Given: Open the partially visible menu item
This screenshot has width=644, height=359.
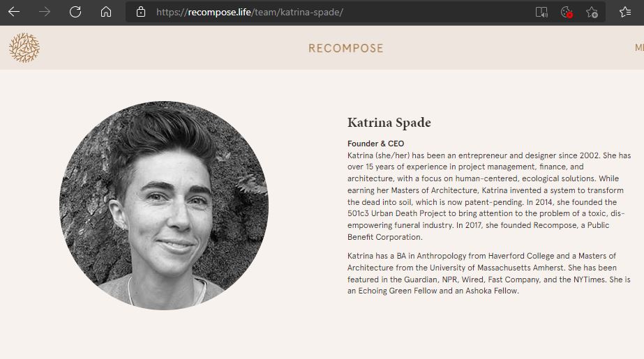Looking at the screenshot, I should [639, 48].
